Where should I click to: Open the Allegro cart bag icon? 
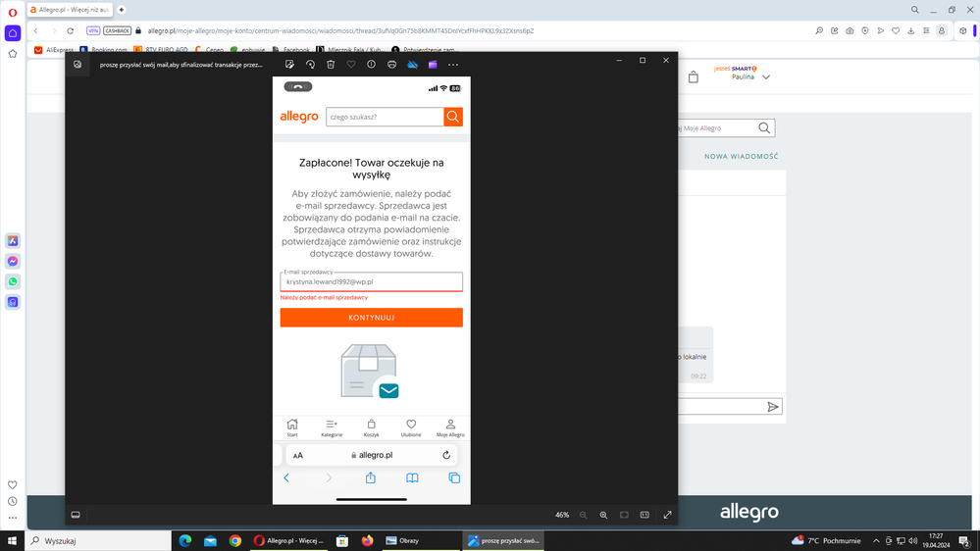pyautogui.click(x=694, y=76)
